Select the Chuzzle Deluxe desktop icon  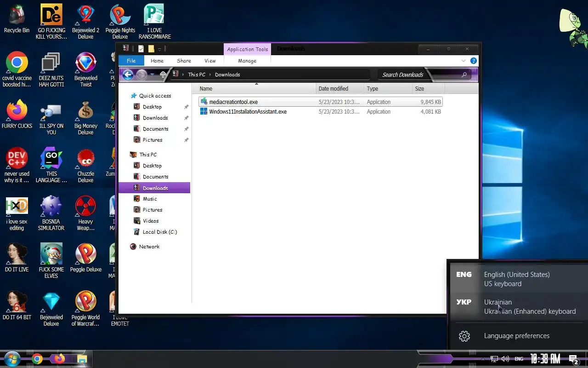pos(85,165)
